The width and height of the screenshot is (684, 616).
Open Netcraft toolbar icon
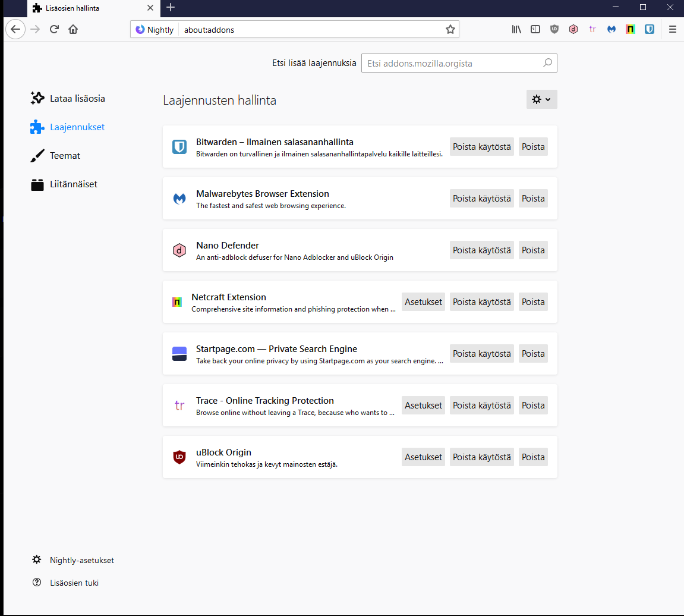point(631,29)
